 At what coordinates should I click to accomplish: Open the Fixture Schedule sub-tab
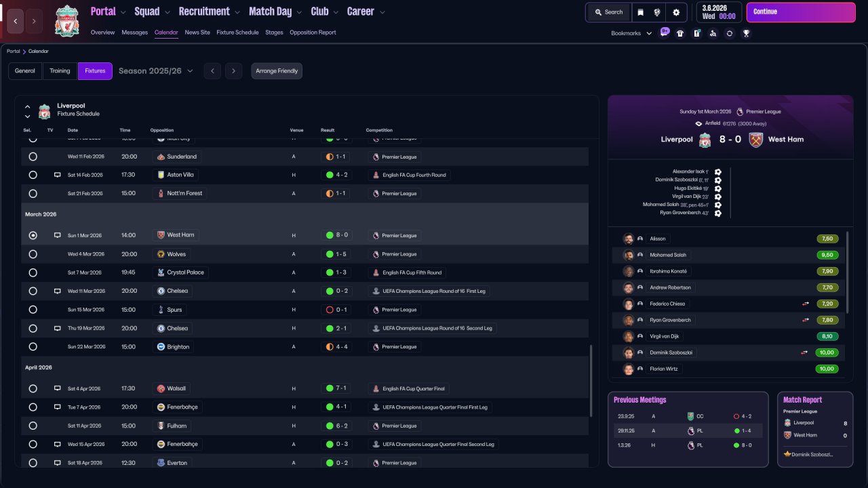pos(237,33)
